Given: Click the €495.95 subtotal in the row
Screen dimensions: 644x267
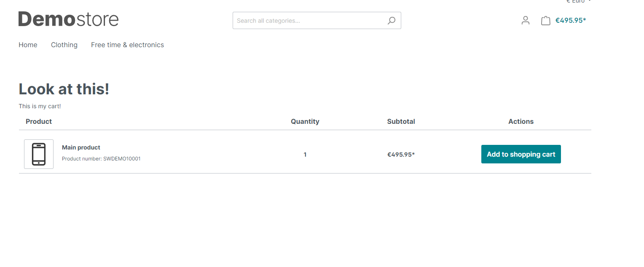Looking at the screenshot, I should click(401, 155).
